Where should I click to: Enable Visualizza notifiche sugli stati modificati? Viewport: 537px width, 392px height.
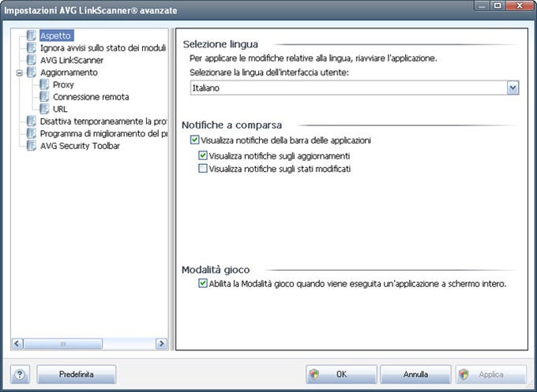point(203,168)
